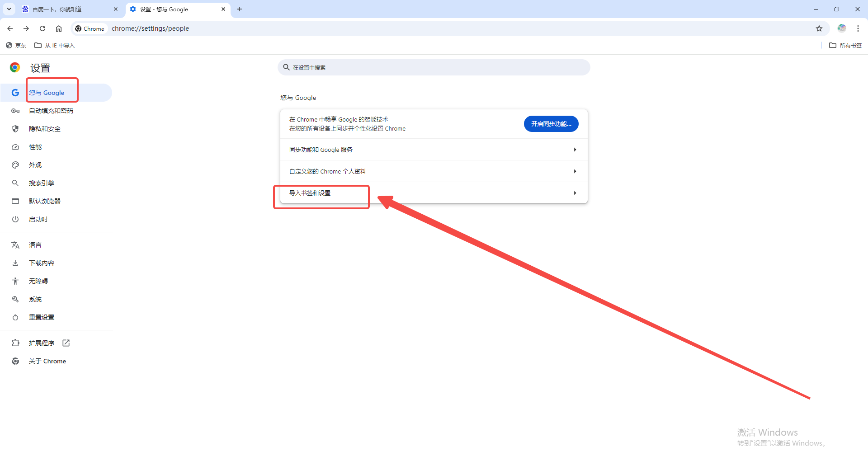
Task: Open 导入书签和设置 option
Action: click(434, 193)
